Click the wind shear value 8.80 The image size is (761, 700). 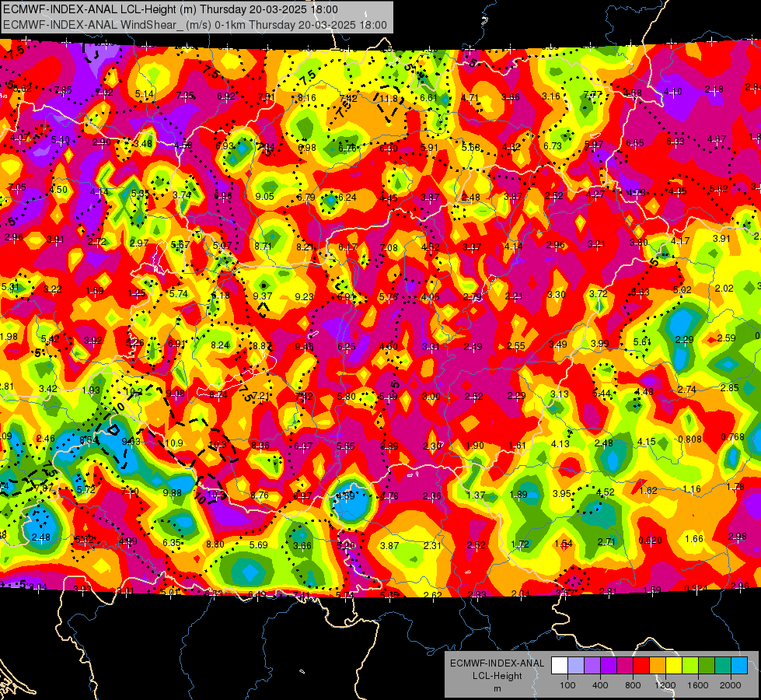[215, 544]
